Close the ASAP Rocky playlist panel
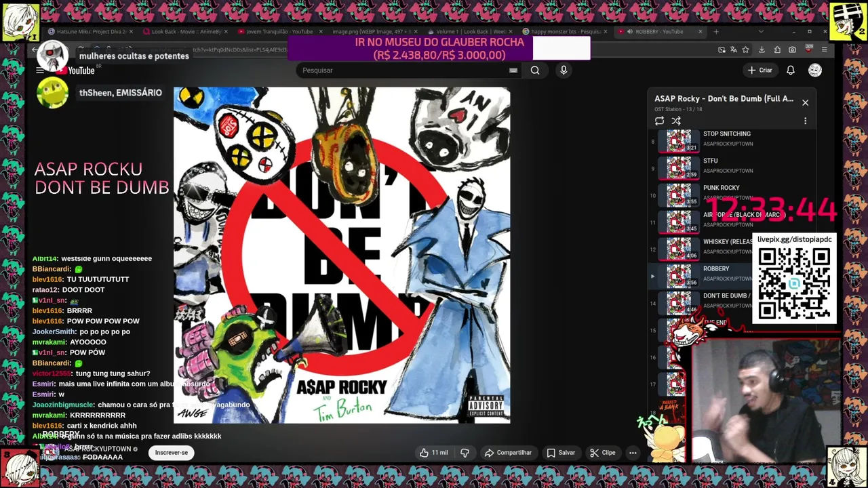The height and width of the screenshot is (488, 868). [x=805, y=102]
